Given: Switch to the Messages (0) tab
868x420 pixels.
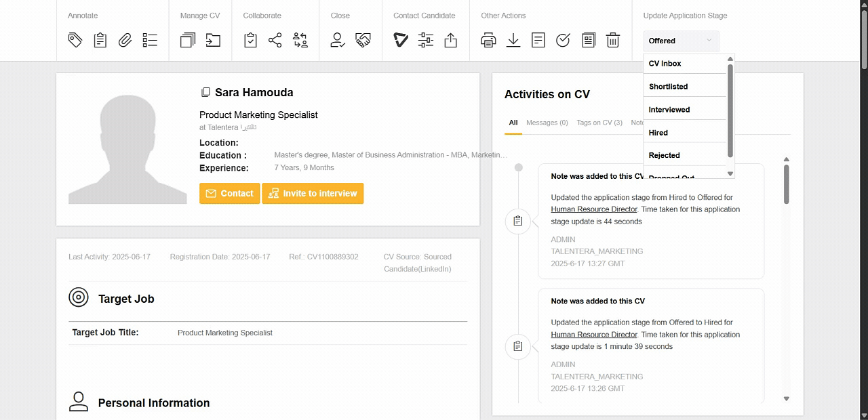Looking at the screenshot, I should click(547, 123).
